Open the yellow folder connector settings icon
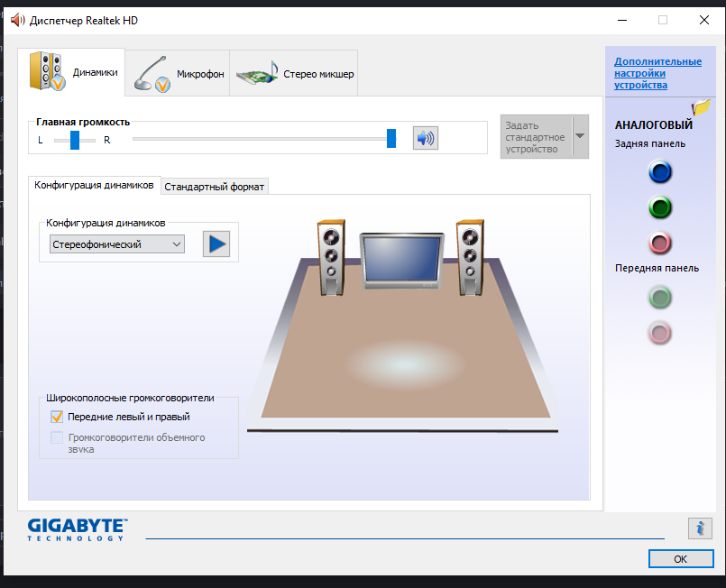Screen dimensions: 726x588 click(x=701, y=108)
